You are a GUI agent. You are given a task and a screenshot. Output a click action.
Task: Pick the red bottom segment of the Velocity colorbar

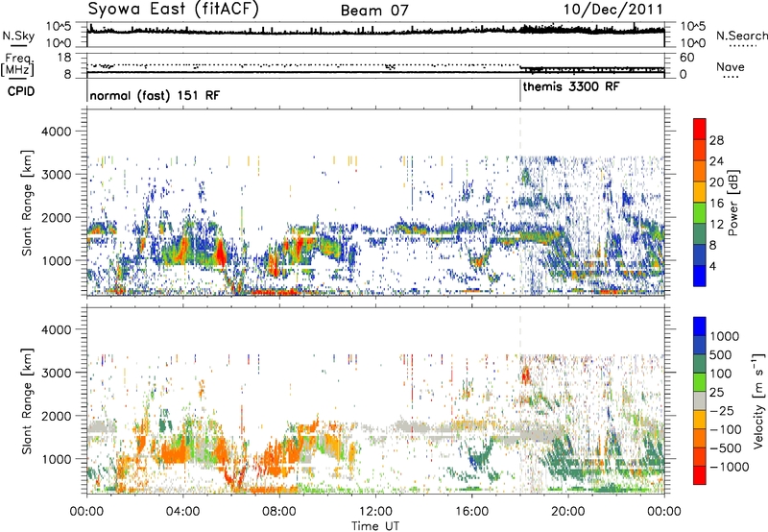coord(700,475)
